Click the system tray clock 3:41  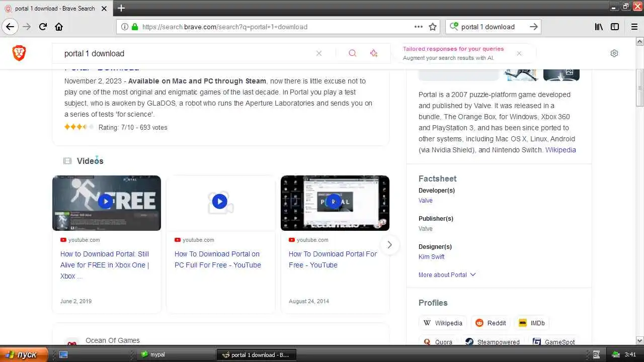pos(630,354)
